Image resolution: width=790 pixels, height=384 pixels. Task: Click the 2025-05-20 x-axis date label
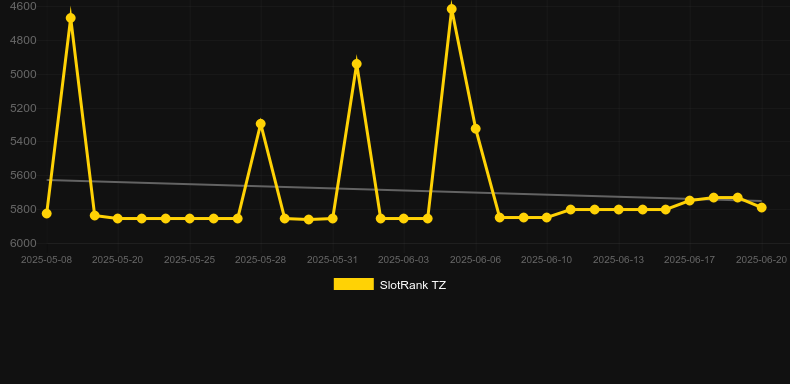click(x=117, y=260)
